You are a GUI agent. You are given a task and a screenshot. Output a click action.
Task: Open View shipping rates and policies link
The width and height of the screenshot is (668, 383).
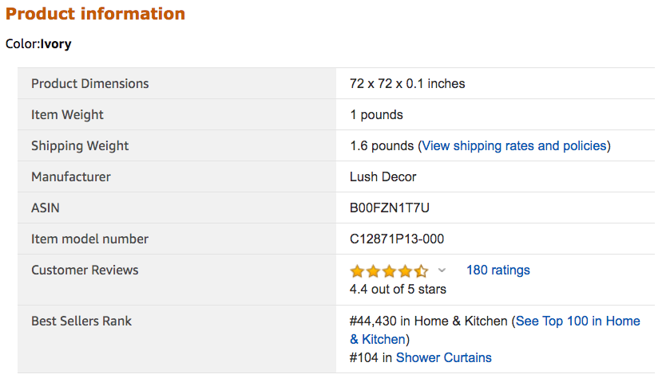(x=514, y=146)
